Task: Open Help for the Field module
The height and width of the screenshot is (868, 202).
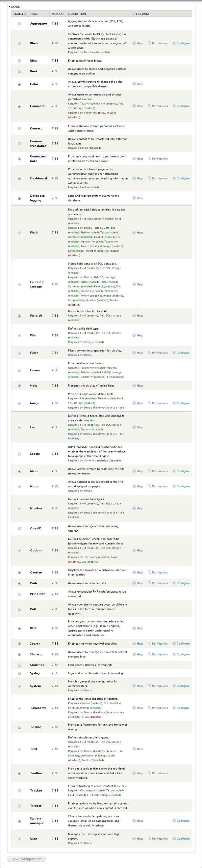Action: (x=139, y=232)
